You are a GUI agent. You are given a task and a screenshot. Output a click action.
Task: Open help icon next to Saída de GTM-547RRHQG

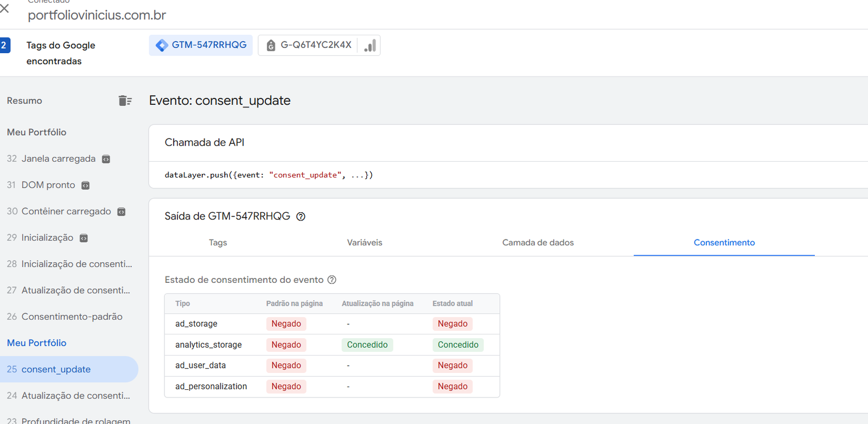[x=301, y=217]
